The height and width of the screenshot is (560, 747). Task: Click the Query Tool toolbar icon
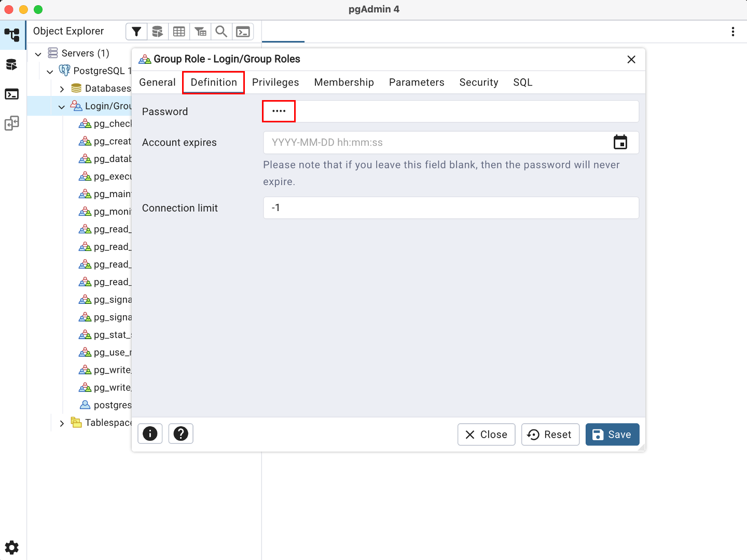158,32
